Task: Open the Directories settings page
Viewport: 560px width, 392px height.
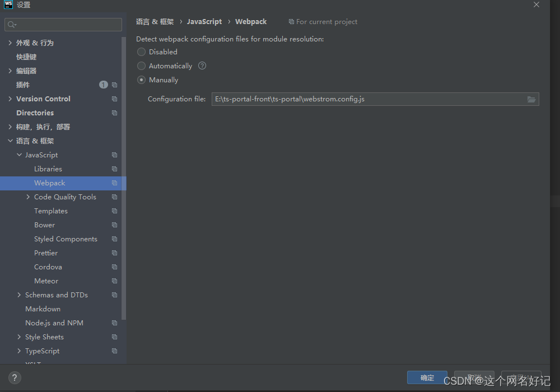Action: [35, 113]
